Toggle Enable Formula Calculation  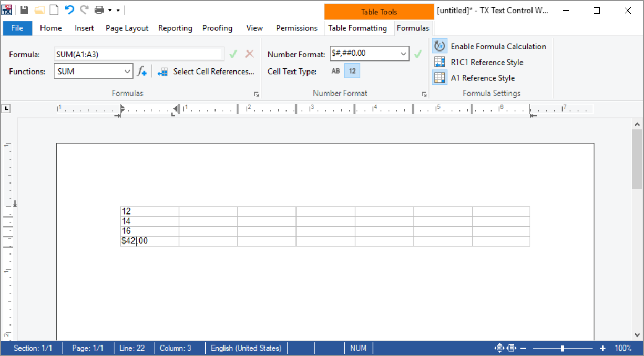[x=489, y=46]
